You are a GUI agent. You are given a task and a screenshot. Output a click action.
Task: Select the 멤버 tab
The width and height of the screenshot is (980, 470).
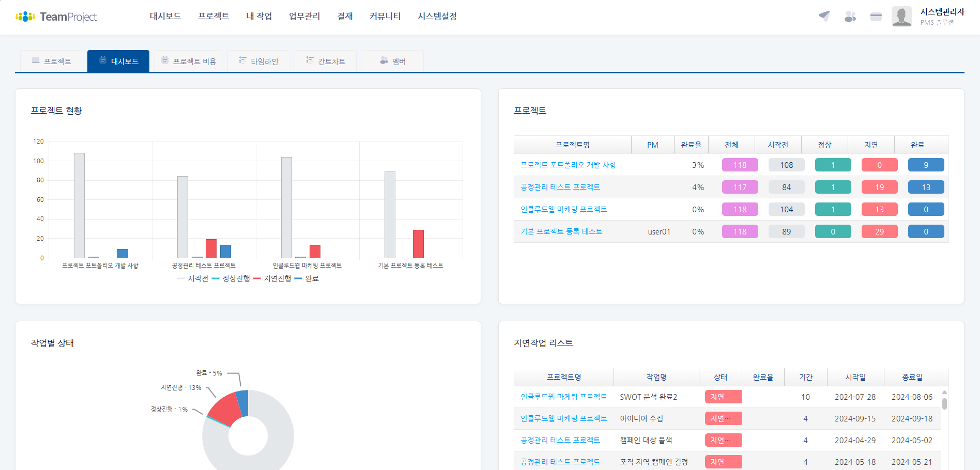[x=393, y=61]
